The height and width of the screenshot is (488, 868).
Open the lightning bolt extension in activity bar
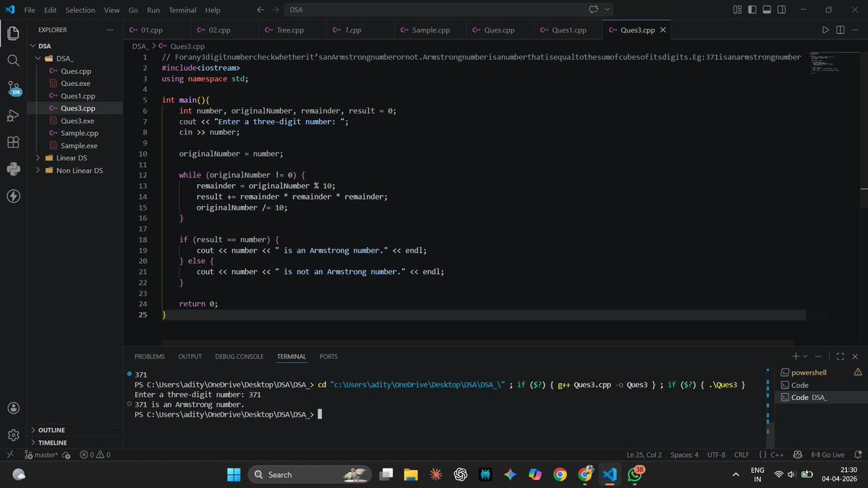click(13, 196)
